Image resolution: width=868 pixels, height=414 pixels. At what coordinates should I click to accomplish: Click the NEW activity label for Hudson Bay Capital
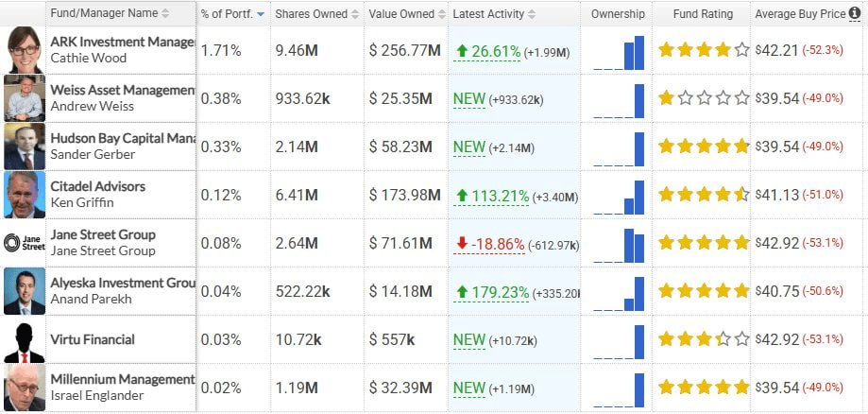(x=468, y=147)
